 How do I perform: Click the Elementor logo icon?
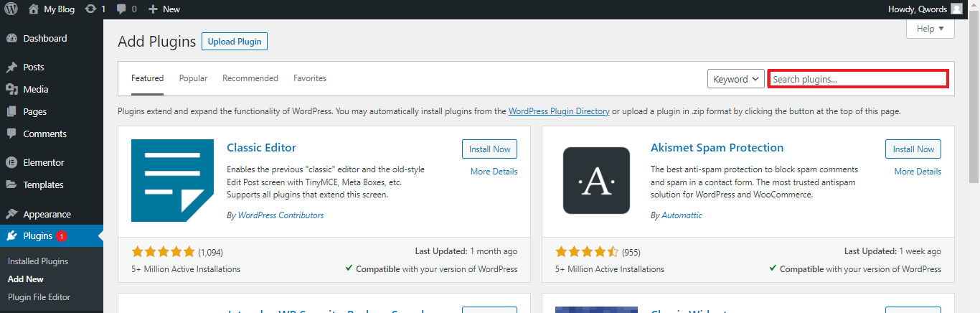pyautogui.click(x=11, y=162)
